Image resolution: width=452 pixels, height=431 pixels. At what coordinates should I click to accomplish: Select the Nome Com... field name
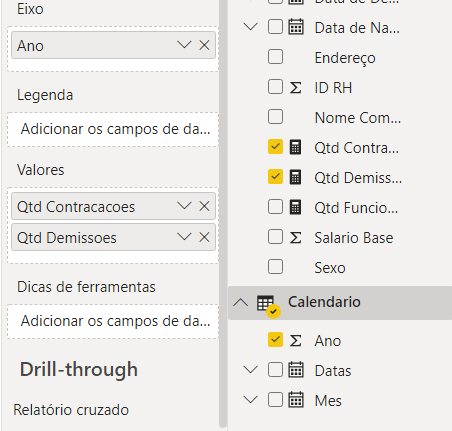click(x=358, y=118)
